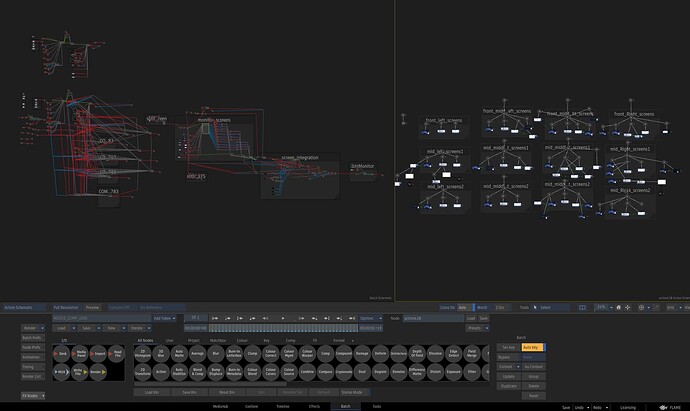
Task: Add the Desk I/O node
Action: pos(62,353)
